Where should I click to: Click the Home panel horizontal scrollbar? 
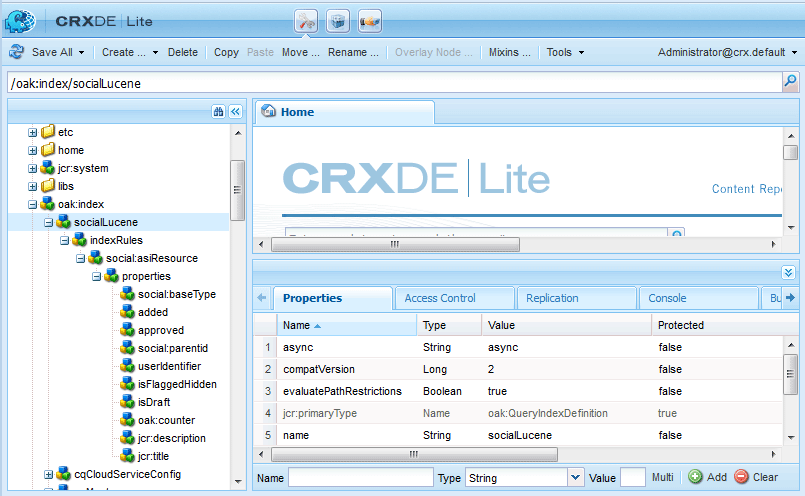(395, 244)
